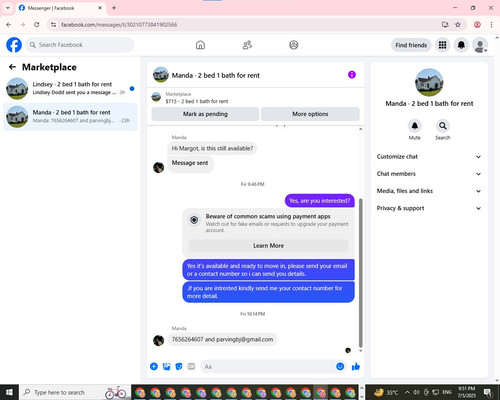Expand Media, files and links section
Image resolution: width=500 pixels, height=400 pixels.
point(429,191)
